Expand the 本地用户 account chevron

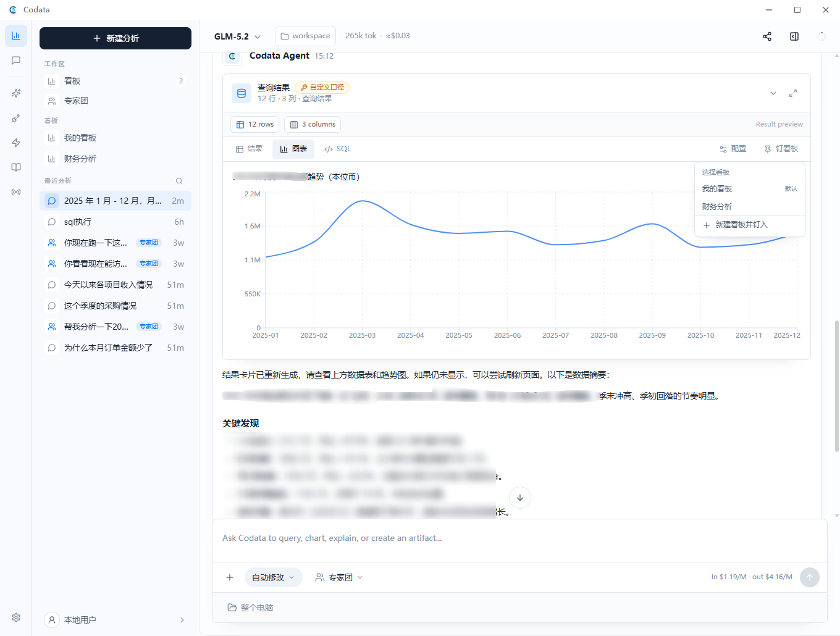pos(182,620)
